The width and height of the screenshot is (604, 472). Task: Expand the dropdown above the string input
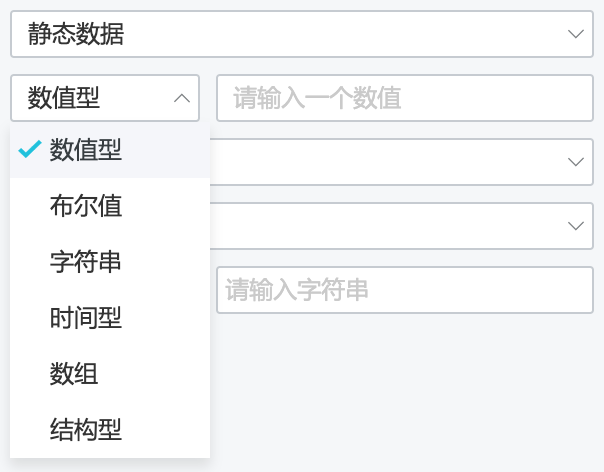401,226
